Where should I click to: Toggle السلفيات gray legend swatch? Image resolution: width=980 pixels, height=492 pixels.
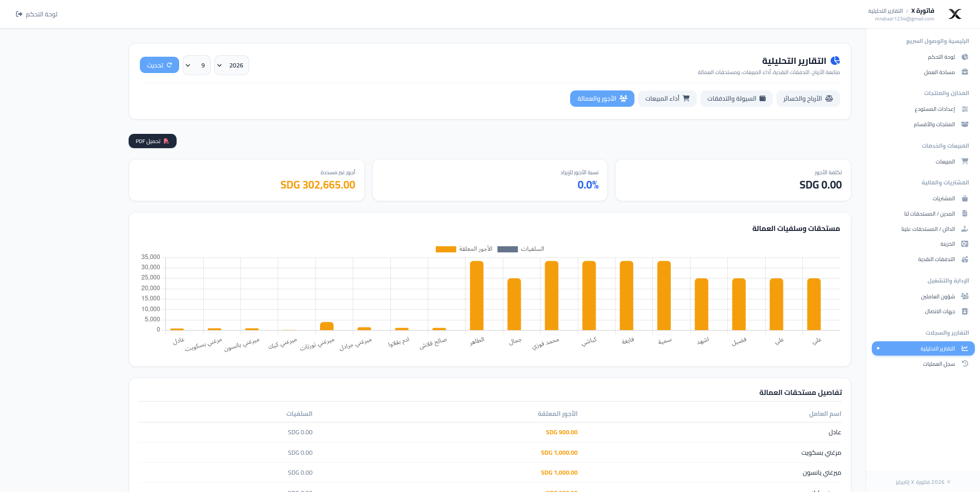tap(507, 249)
